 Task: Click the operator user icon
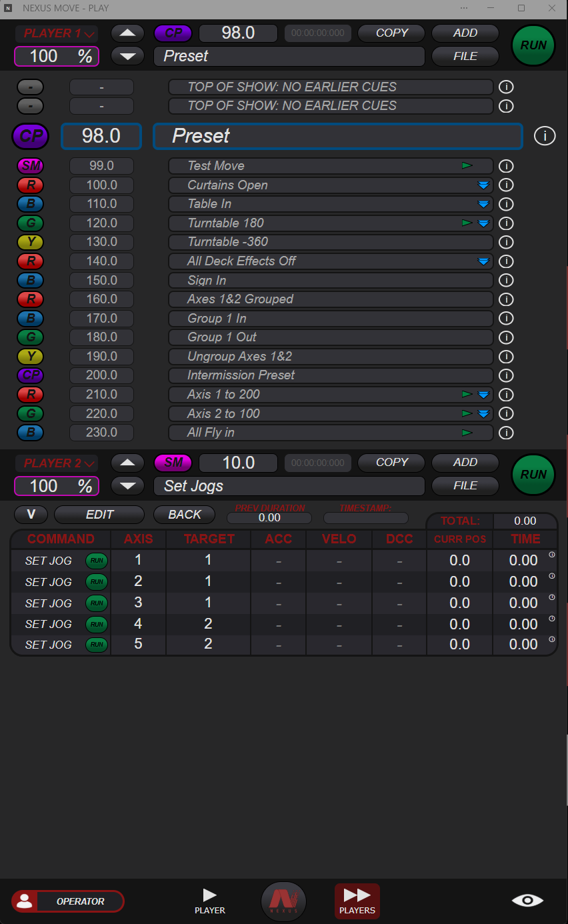pyautogui.click(x=25, y=901)
